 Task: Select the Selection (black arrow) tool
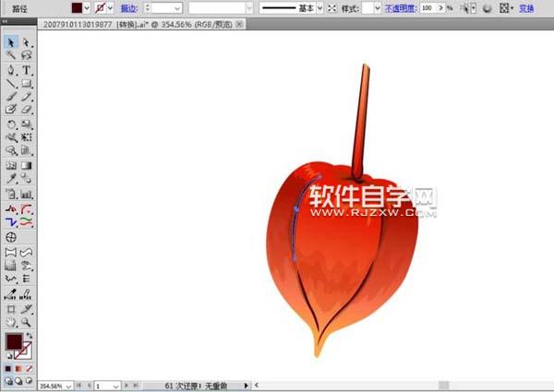(11, 42)
